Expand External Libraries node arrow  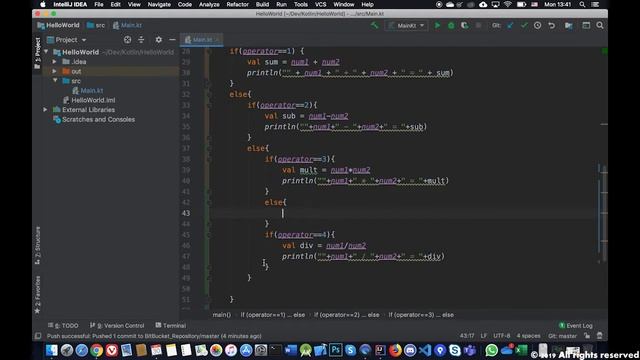tap(45, 110)
